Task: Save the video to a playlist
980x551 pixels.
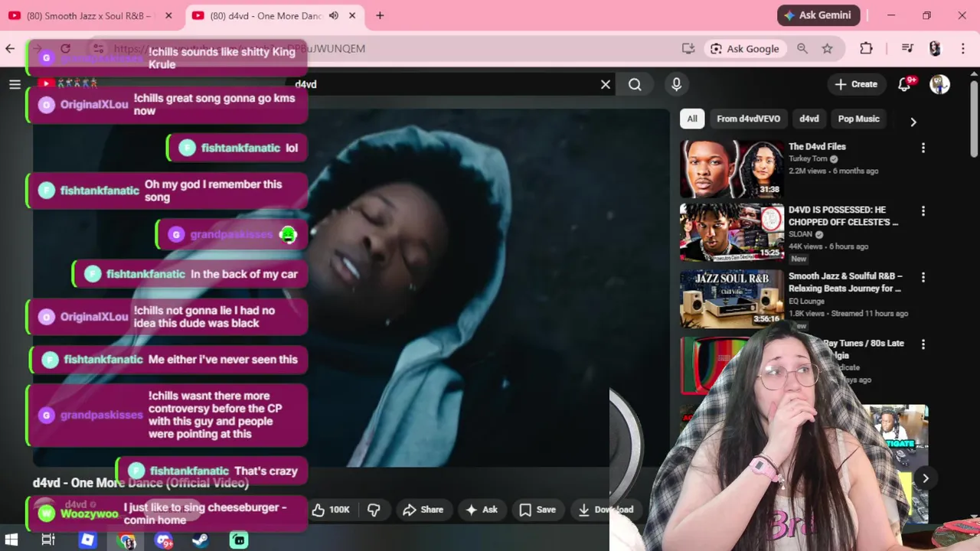Action: pos(537,510)
